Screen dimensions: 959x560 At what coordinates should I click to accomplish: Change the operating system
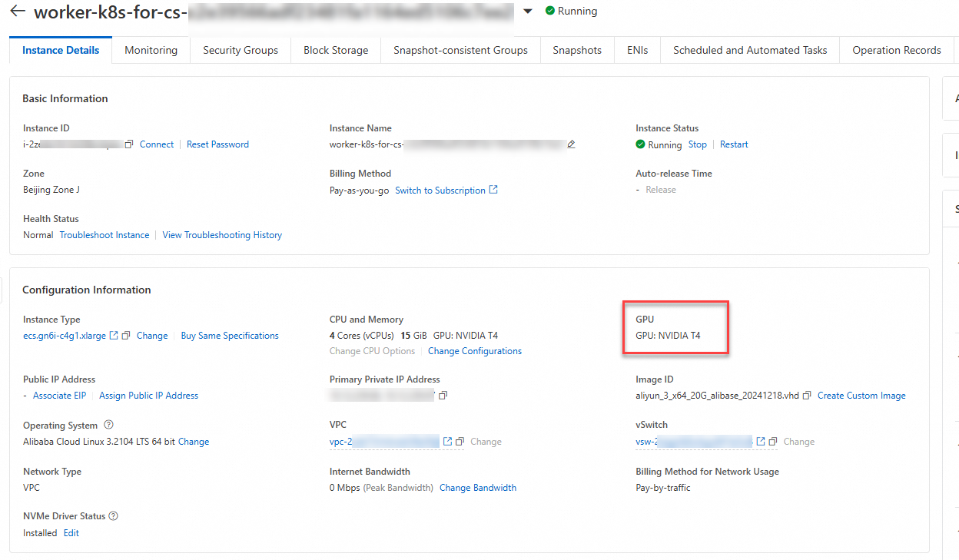click(x=194, y=442)
